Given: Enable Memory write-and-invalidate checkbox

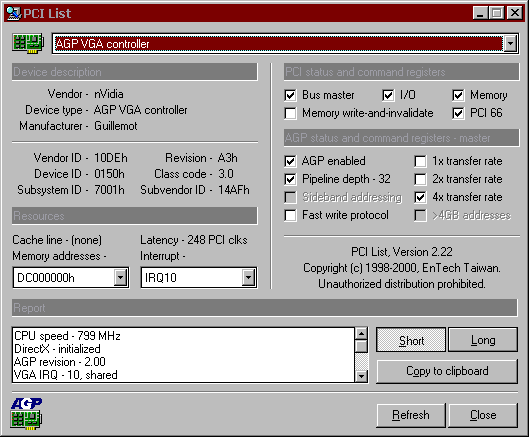Looking at the screenshot, I should coord(290,113).
